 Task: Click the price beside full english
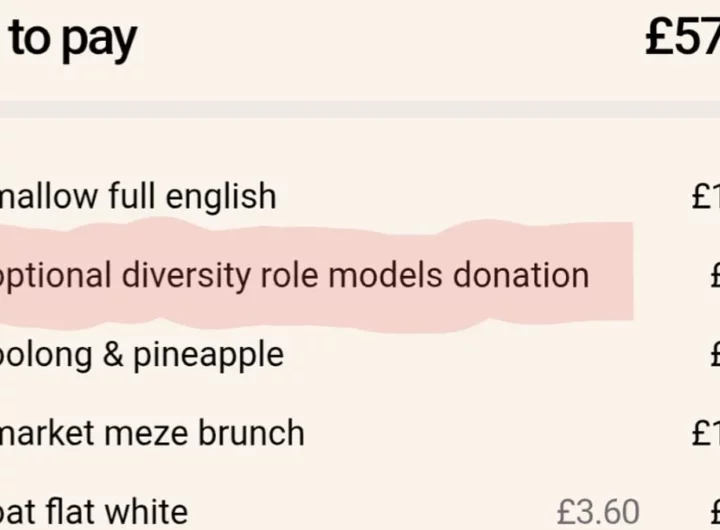706,197
